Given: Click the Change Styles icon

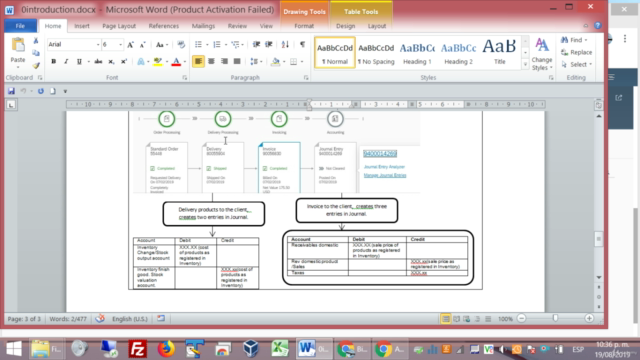Looking at the screenshot, I should click(x=542, y=54).
